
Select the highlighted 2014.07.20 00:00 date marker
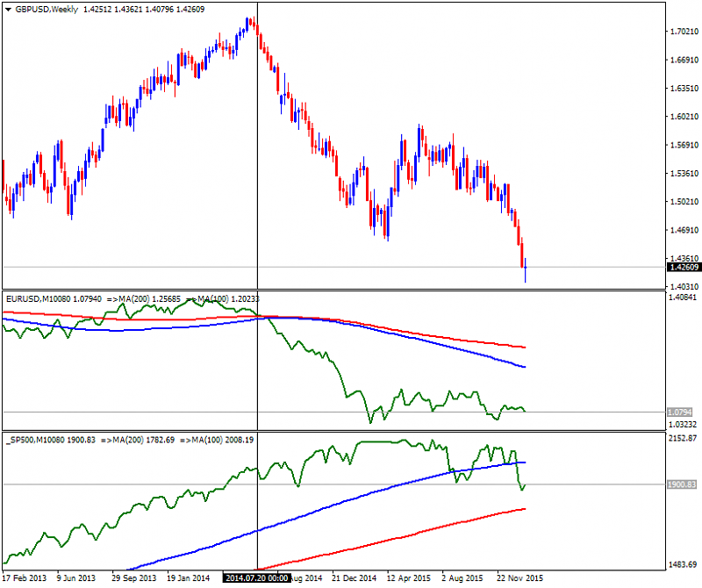pyautogui.click(x=256, y=578)
